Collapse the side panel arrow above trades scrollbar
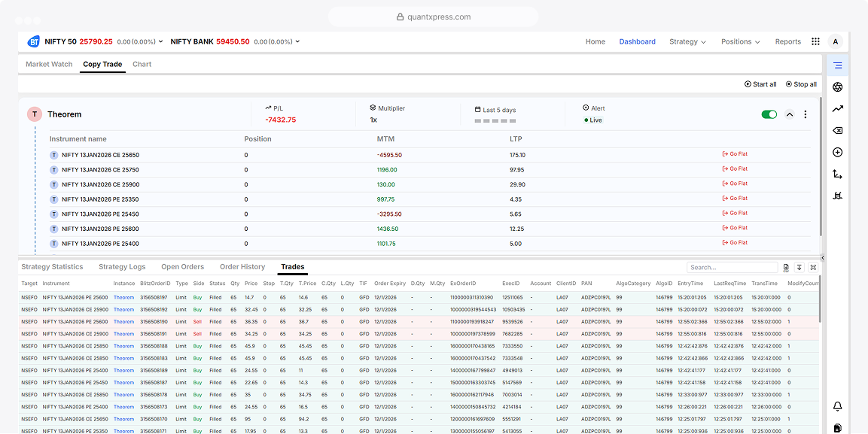The height and width of the screenshot is (434, 868). pyautogui.click(x=823, y=258)
